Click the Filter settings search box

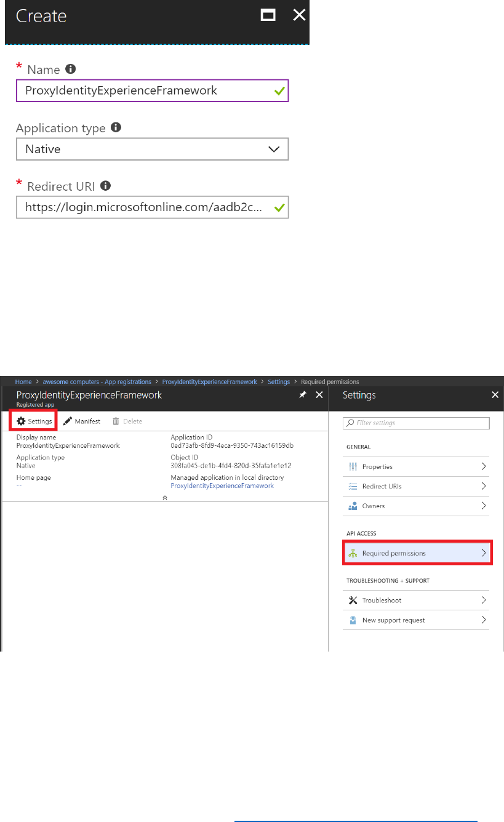[x=416, y=423]
